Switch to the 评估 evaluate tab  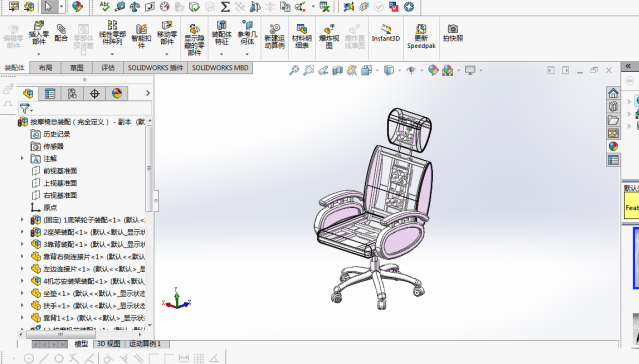(108, 68)
